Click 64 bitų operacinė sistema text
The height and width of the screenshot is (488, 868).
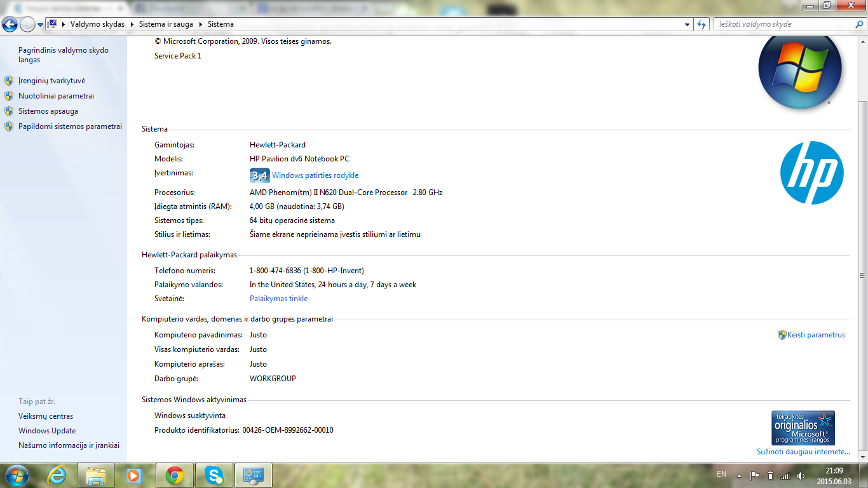pyautogui.click(x=292, y=220)
